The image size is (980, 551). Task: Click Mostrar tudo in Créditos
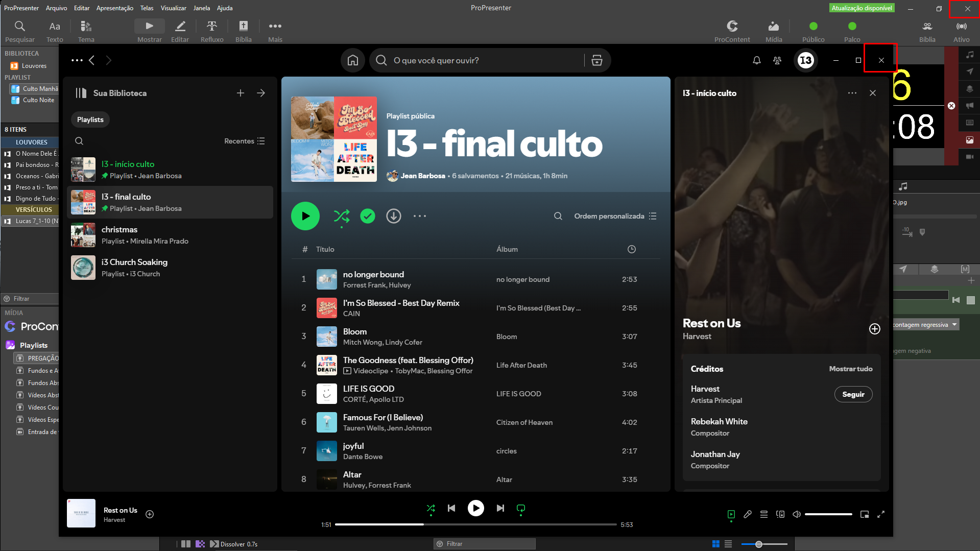pos(850,369)
